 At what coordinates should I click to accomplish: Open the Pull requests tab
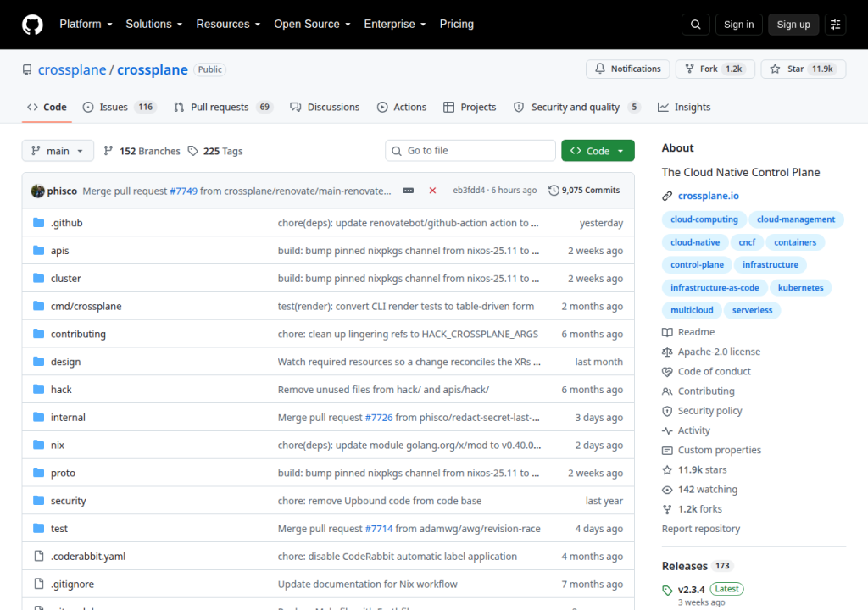(223, 108)
